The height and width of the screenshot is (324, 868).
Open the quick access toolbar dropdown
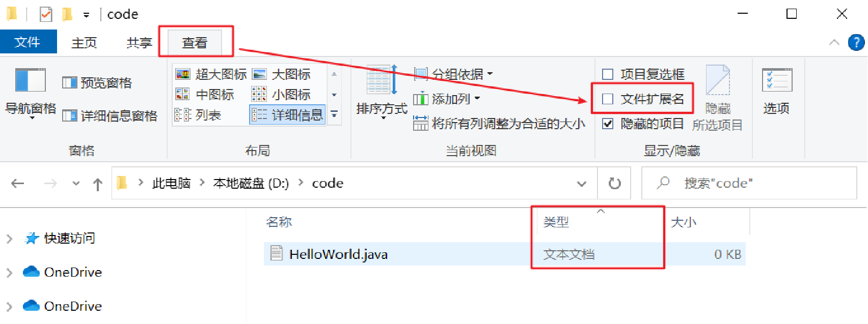point(86,15)
